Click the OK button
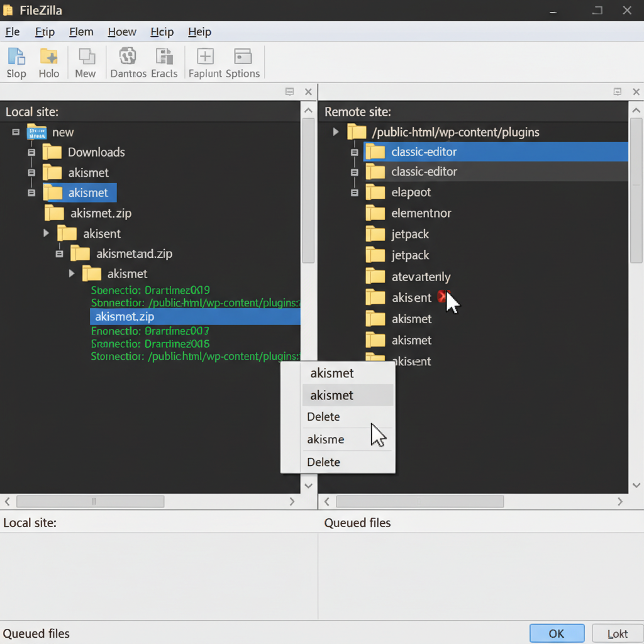Screen dimensions: 644x644 coord(557,633)
